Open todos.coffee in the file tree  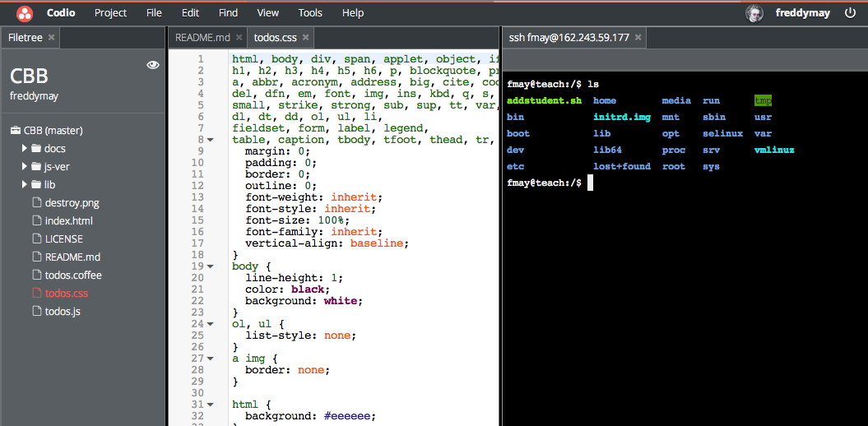(73, 276)
